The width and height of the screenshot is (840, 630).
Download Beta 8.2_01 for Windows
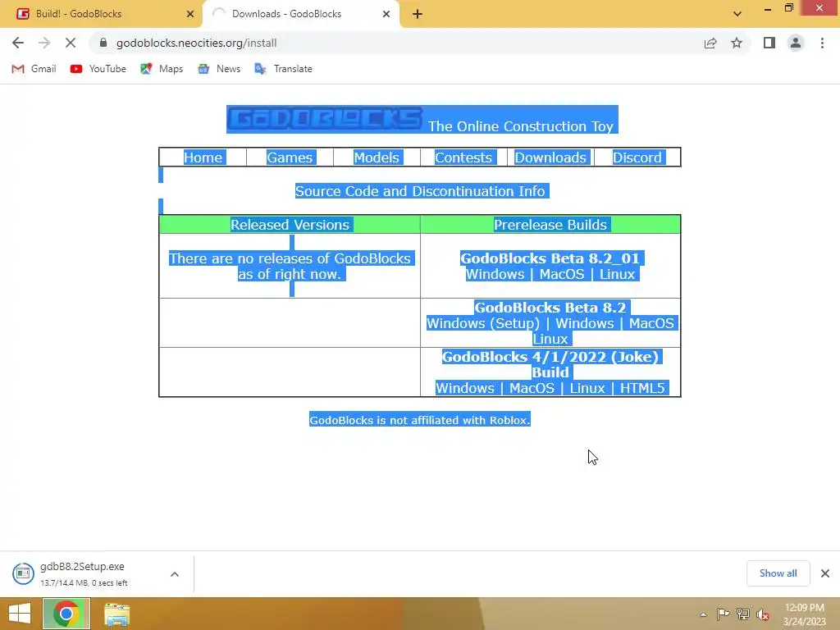(x=495, y=274)
